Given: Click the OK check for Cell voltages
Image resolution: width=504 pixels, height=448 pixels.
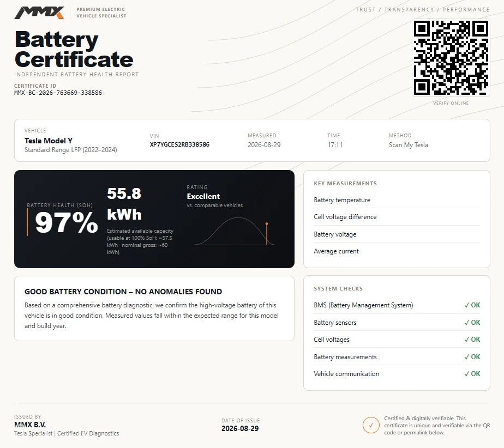Looking at the screenshot, I should pos(472,340).
